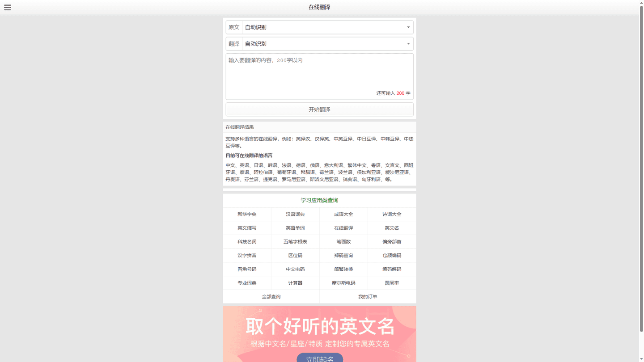
Task: Click the English name banner advertisement
Action: coord(319,334)
